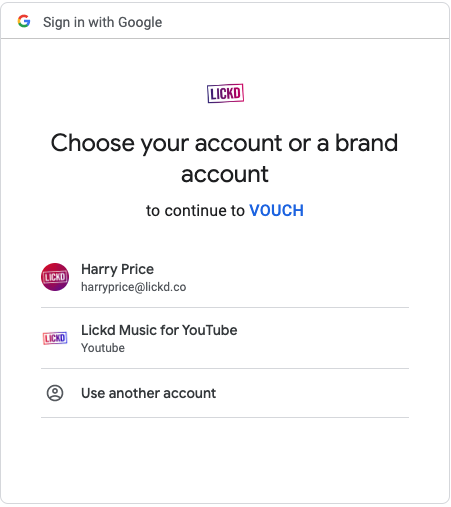The width and height of the screenshot is (451, 507).
Task: Select Harry Price's round LICKD avatar
Action: tap(55, 277)
